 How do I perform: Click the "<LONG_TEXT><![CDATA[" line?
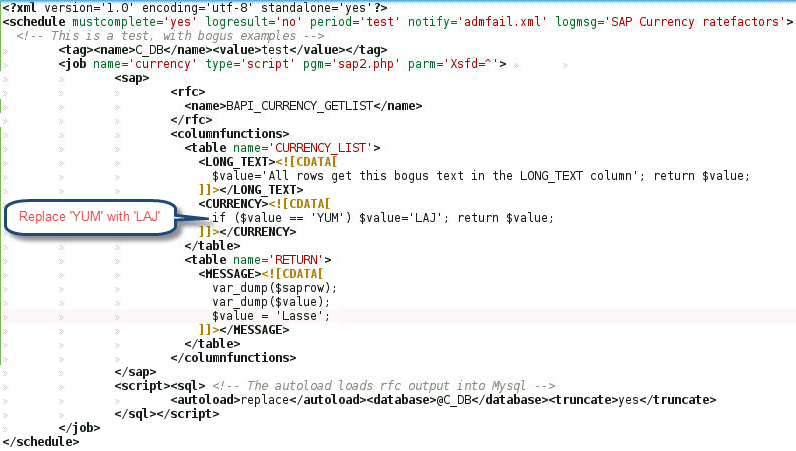(x=268, y=162)
